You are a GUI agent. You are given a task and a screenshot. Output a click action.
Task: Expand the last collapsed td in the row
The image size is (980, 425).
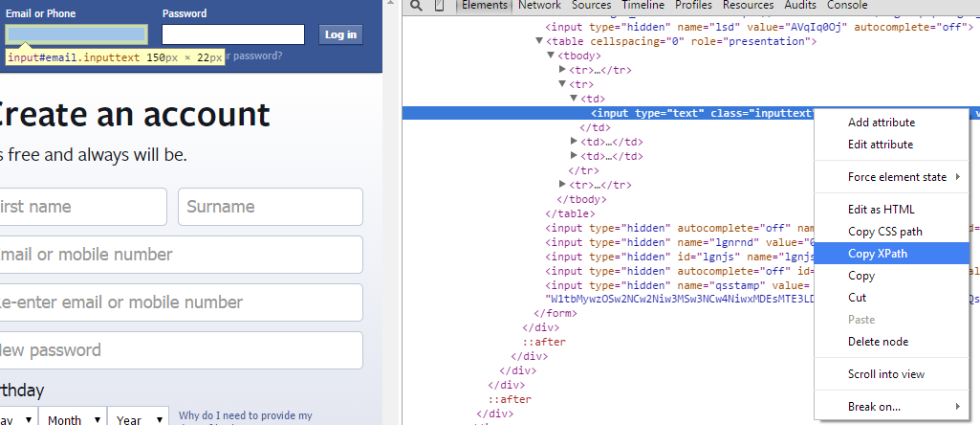tap(574, 156)
